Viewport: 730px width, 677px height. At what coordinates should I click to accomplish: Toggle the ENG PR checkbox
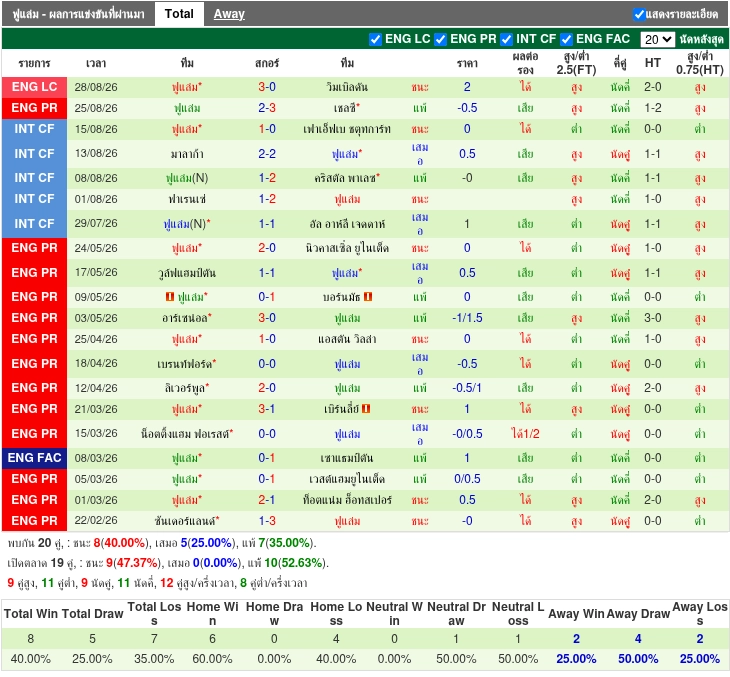click(440, 39)
